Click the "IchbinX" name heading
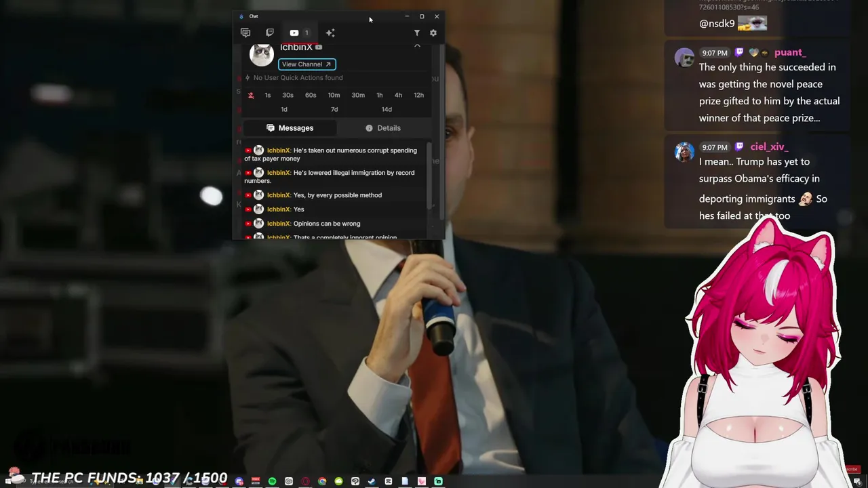Screen dimensions: 868x488 (x=296, y=47)
